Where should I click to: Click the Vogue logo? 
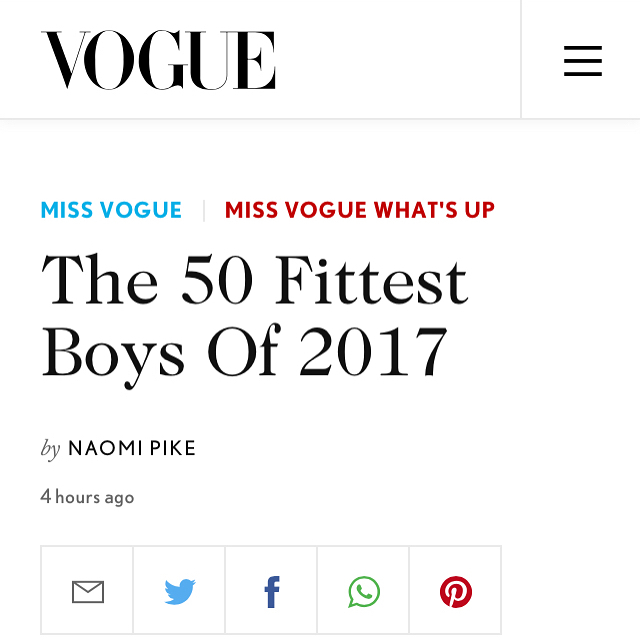click(x=158, y=60)
